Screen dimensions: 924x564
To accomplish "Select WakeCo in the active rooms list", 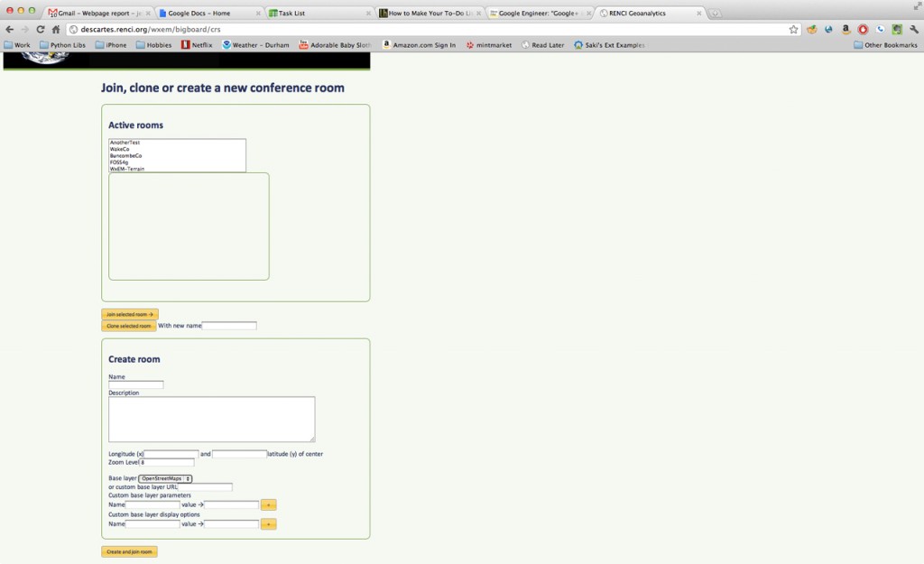I will [x=120, y=149].
